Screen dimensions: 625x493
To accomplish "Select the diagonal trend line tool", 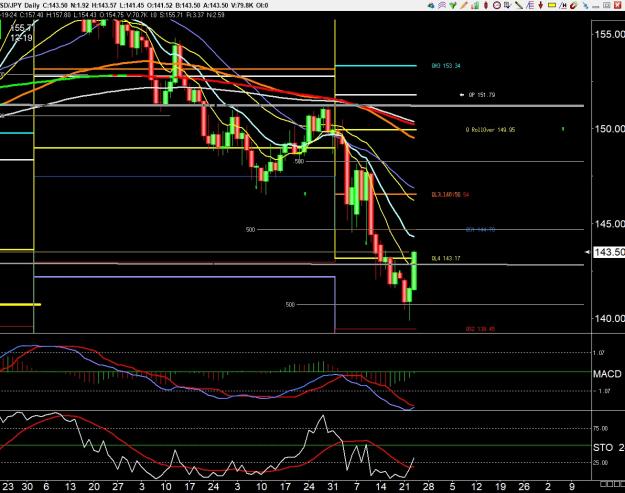I will [519, 5].
